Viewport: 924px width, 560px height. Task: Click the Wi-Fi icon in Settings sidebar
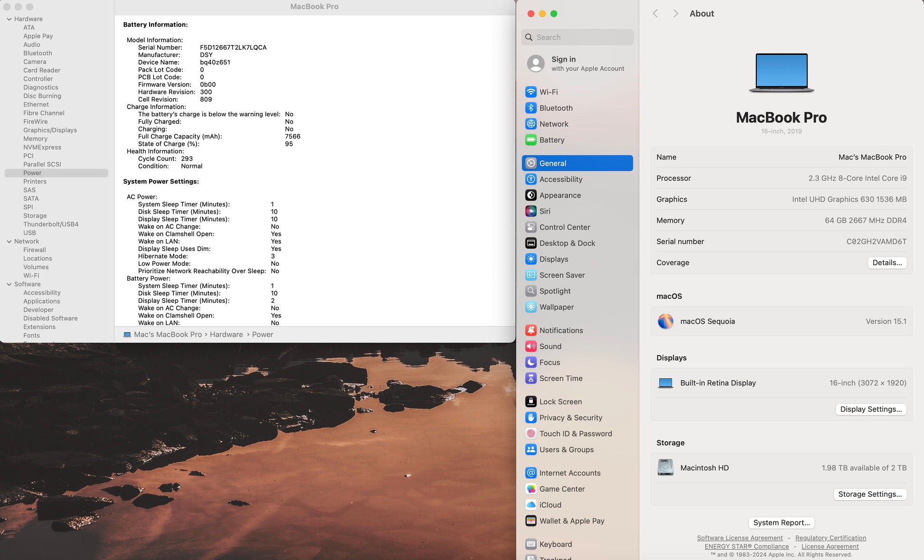[531, 92]
